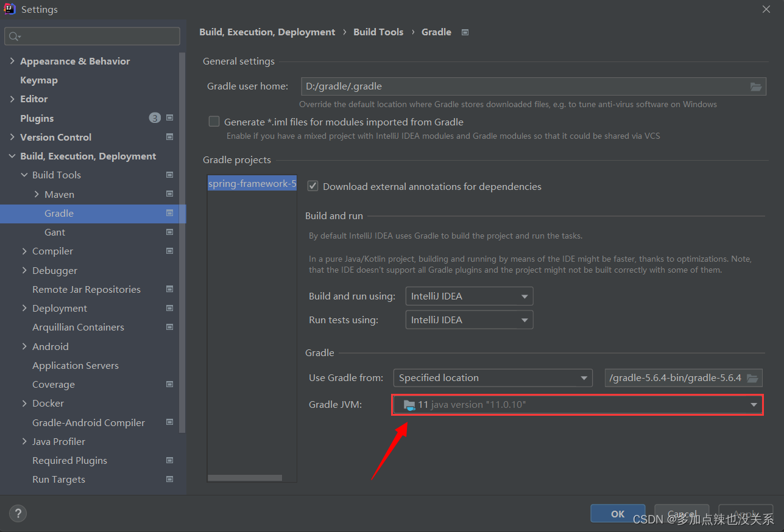Click the project-level icon beside Remote Jar Repositories
Viewport: 784px width, 532px height.
coord(170,289)
